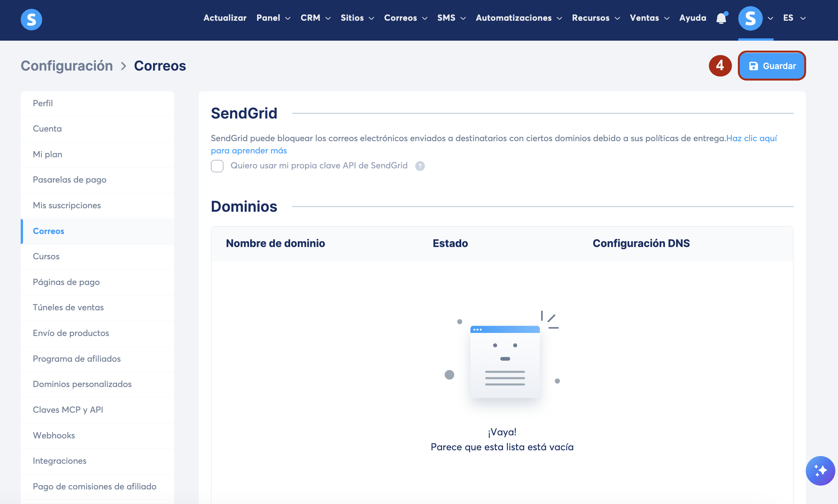Image resolution: width=838 pixels, height=504 pixels.
Task: Click the Dominios section heading
Action: (x=244, y=207)
